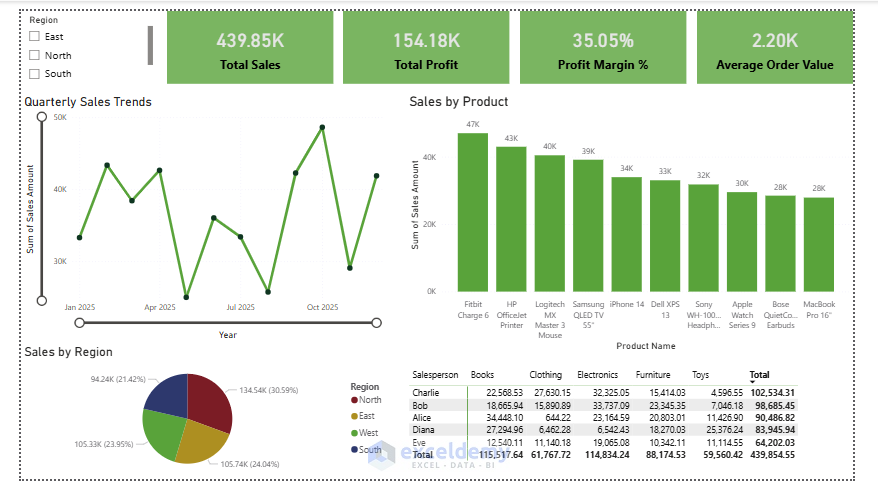Select the Alice row name
878x487 pixels.
422,418
